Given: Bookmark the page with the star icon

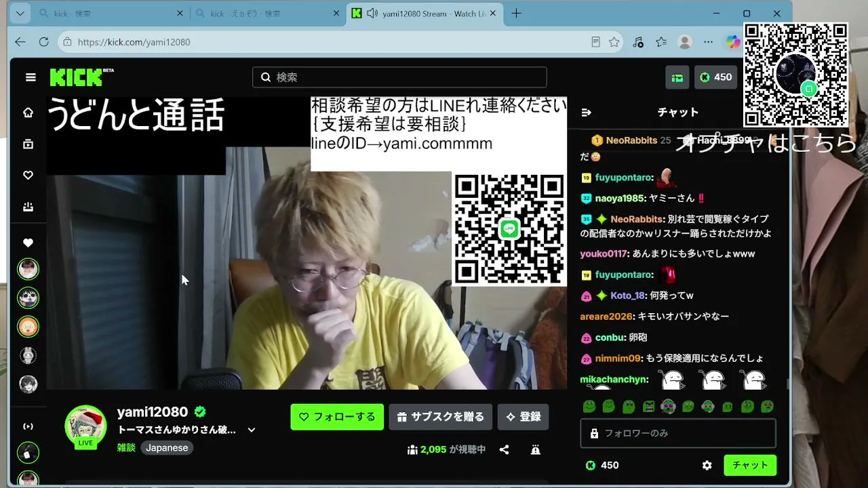Looking at the screenshot, I should [x=614, y=42].
